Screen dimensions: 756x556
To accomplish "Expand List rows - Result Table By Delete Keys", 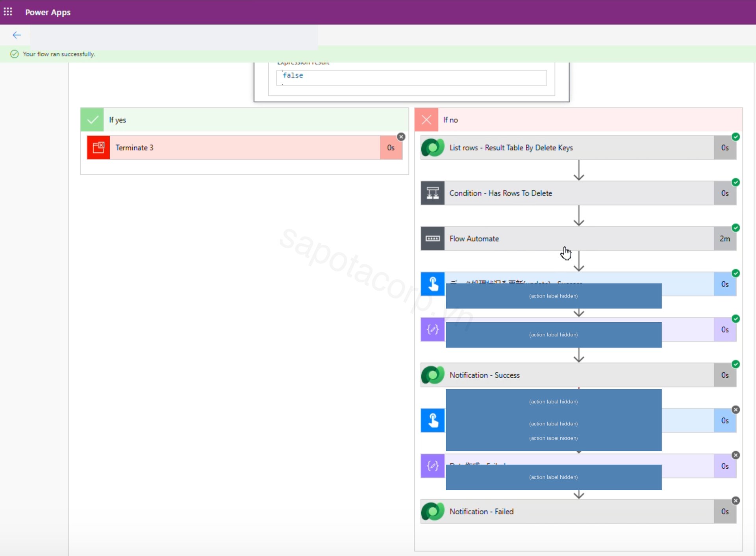I will coord(578,148).
